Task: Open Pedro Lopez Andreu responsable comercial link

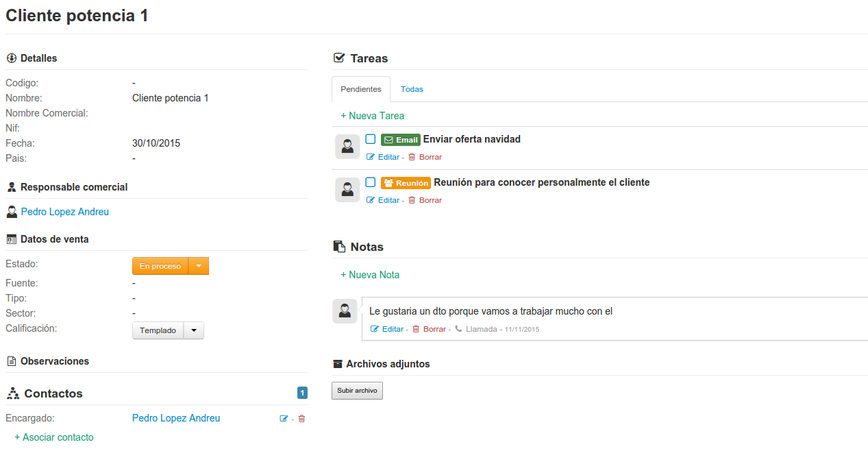Action: coord(65,212)
